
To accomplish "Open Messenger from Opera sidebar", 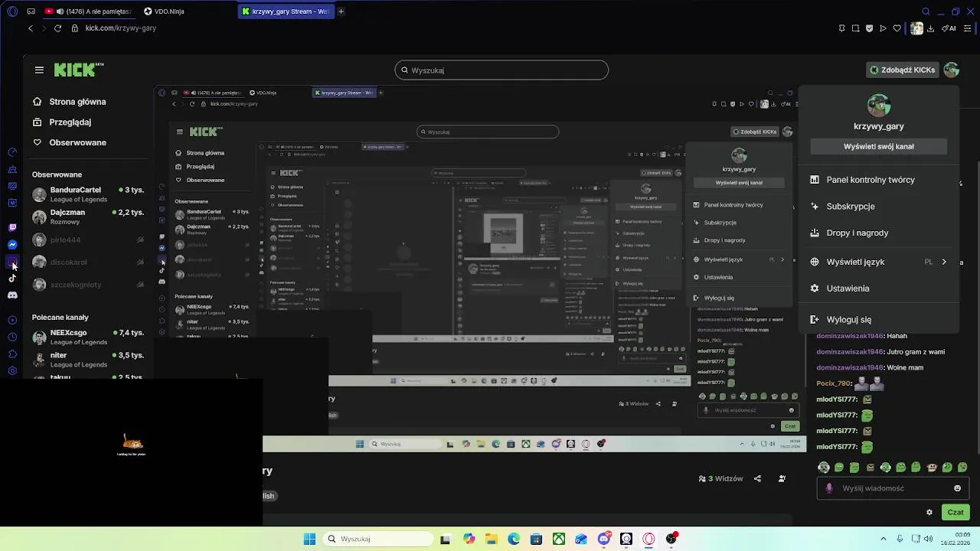I will tap(12, 245).
